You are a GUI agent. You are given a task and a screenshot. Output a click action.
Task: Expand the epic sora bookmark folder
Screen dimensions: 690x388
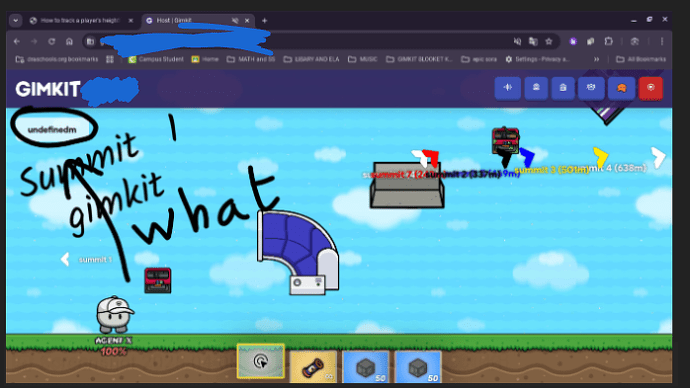coord(479,59)
